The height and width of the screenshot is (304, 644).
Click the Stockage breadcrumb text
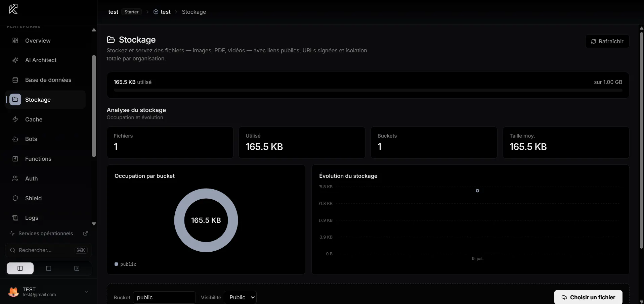194,12
